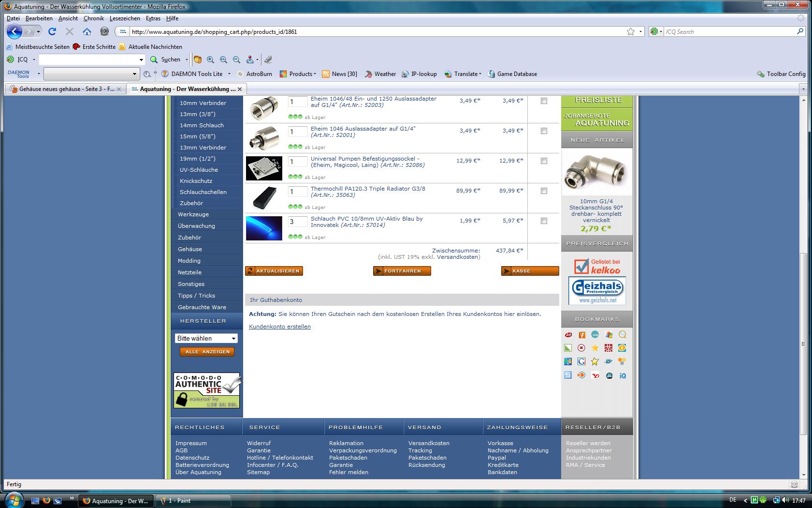Click the Show Desktop quick launch icon
The width and height of the screenshot is (812, 508).
tap(35, 501)
